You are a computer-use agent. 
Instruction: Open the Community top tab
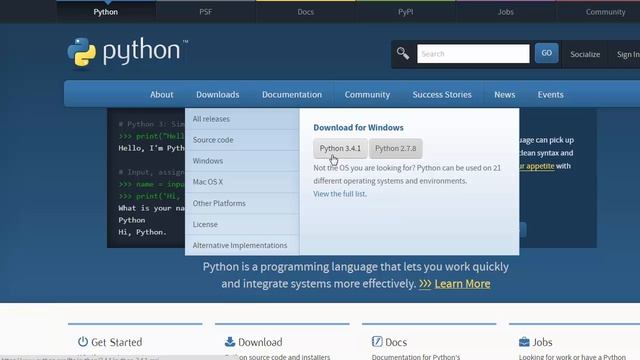[606, 12]
